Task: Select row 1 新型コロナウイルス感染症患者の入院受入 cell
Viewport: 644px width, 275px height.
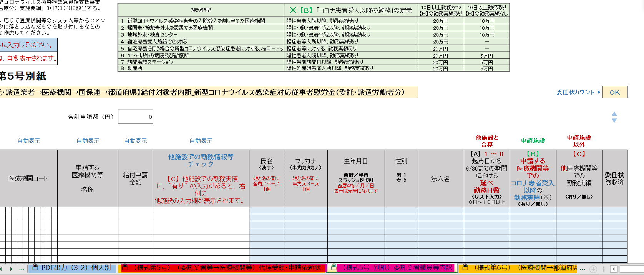Action: coord(201,21)
